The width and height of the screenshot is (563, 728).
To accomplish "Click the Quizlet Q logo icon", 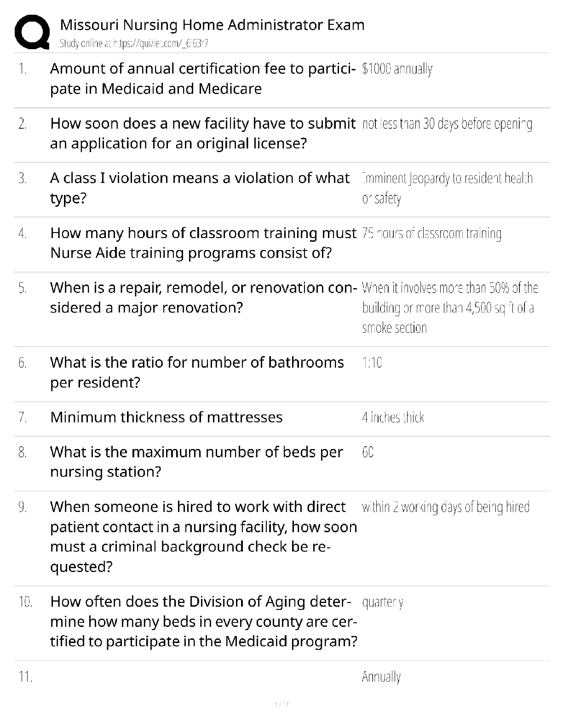I will pyautogui.click(x=32, y=32).
